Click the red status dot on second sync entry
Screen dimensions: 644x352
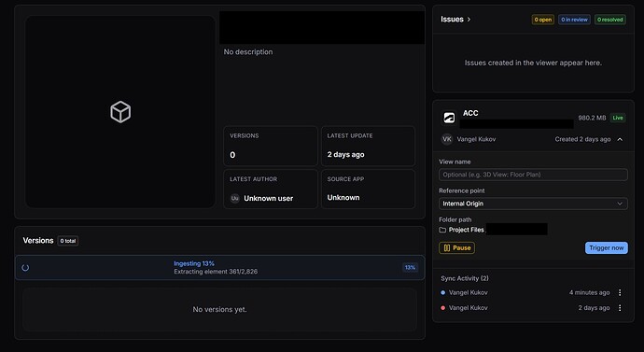(x=442, y=307)
